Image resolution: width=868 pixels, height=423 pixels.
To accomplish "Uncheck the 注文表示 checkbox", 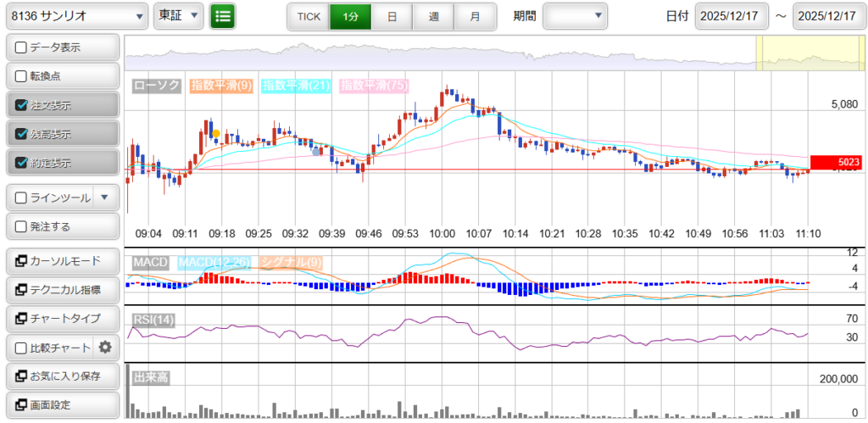I will tap(22, 105).
